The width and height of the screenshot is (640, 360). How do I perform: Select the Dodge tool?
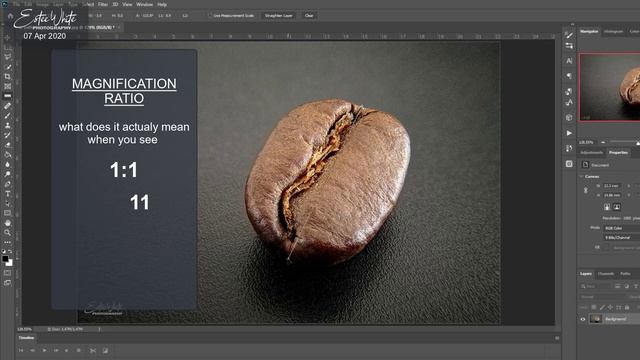click(x=7, y=174)
